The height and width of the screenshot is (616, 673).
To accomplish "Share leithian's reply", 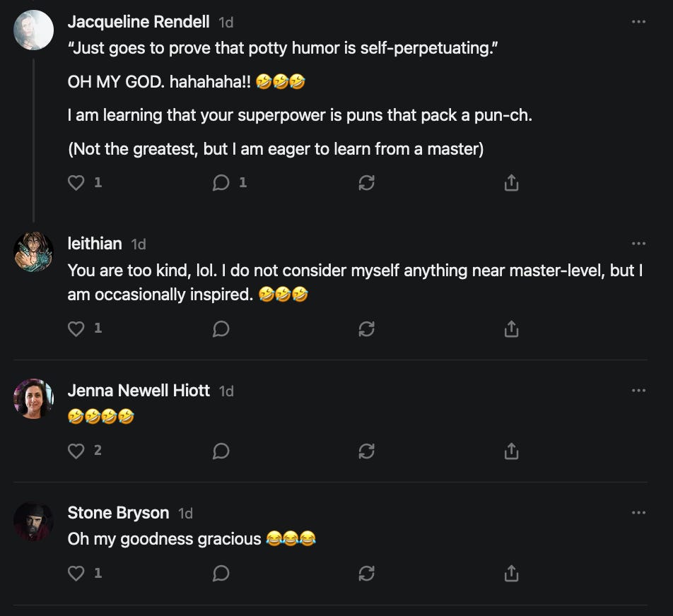I will tap(511, 329).
